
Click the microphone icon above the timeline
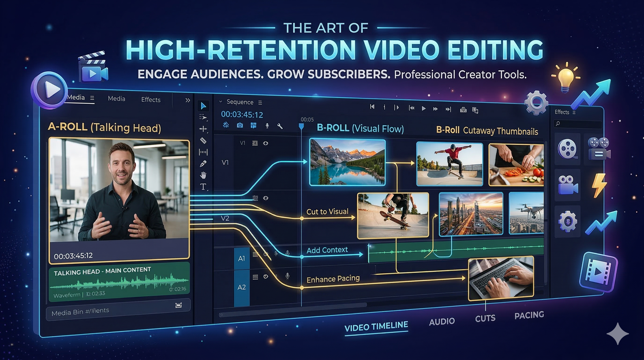click(267, 126)
